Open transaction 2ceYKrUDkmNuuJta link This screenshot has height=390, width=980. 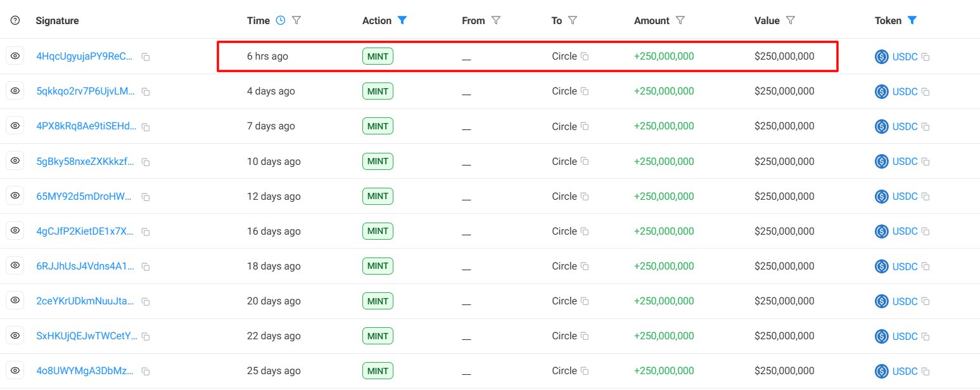click(x=86, y=301)
